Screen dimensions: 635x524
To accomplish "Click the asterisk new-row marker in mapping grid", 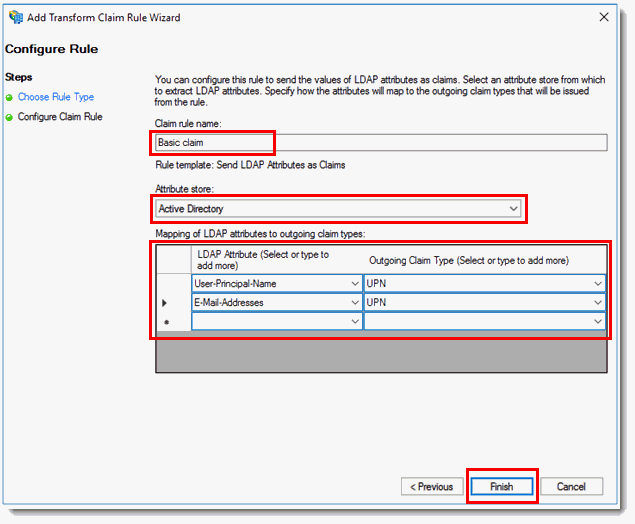I will 165,322.
